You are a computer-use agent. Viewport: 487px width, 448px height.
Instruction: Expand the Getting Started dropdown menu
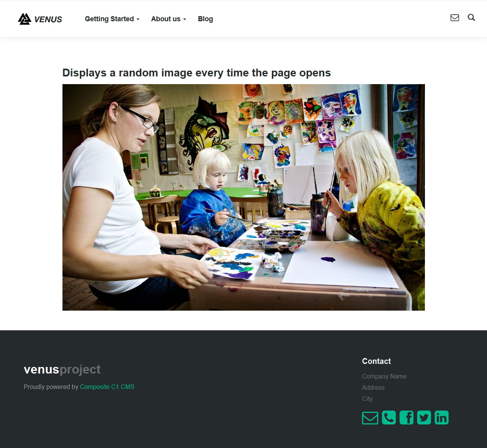click(x=112, y=19)
